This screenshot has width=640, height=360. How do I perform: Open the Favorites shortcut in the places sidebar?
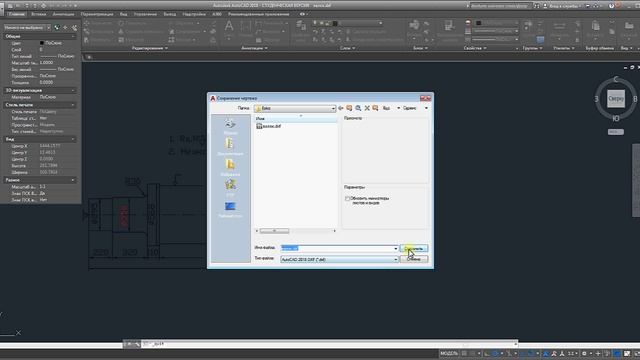pyautogui.click(x=230, y=167)
